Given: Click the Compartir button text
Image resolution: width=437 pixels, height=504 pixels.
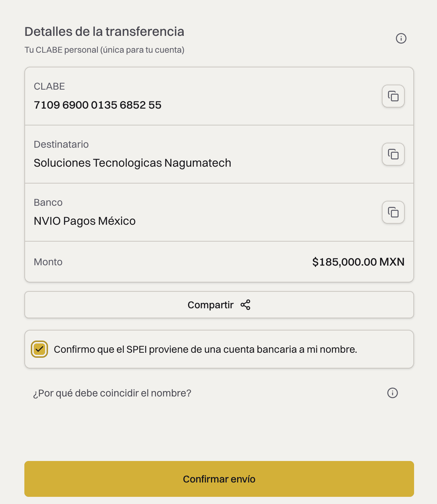Looking at the screenshot, I should tap(211, 305).
